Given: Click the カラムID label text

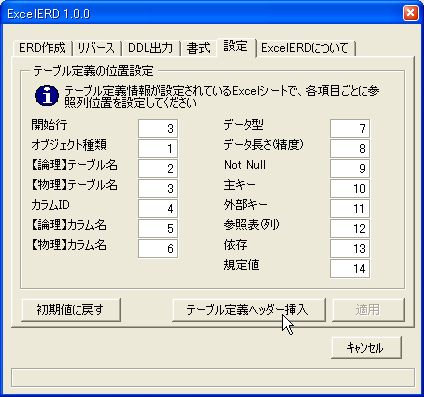Looking at the screenshot, I should click(50, 205).
